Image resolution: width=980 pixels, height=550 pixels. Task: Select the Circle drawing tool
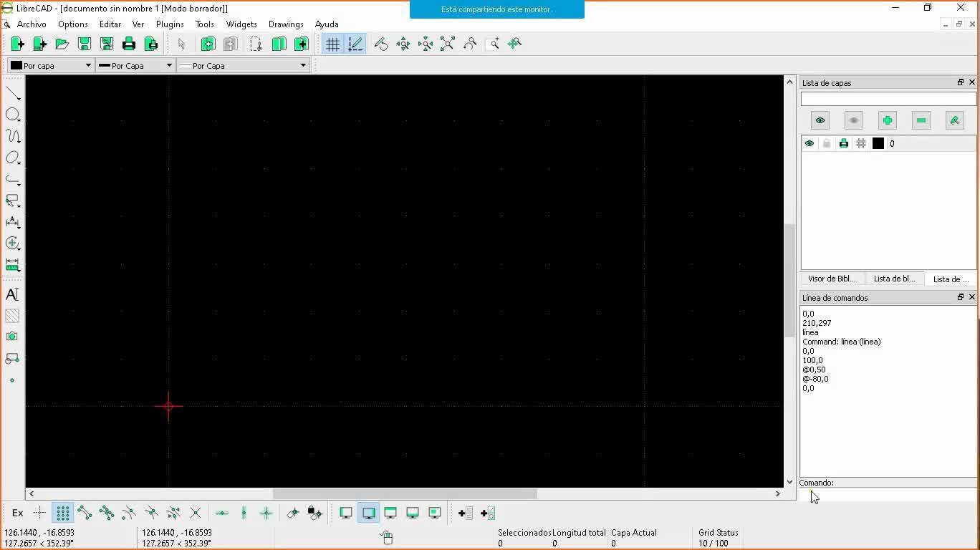pos(12,115)
